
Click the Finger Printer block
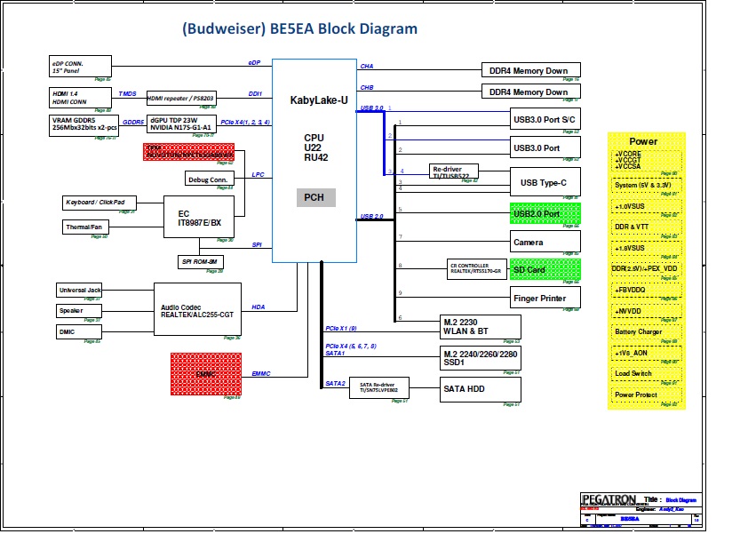pos(545,297)
